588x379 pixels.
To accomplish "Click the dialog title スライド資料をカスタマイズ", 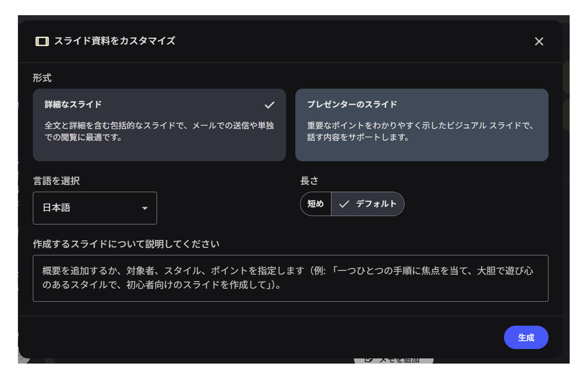I will coord(115,41).
